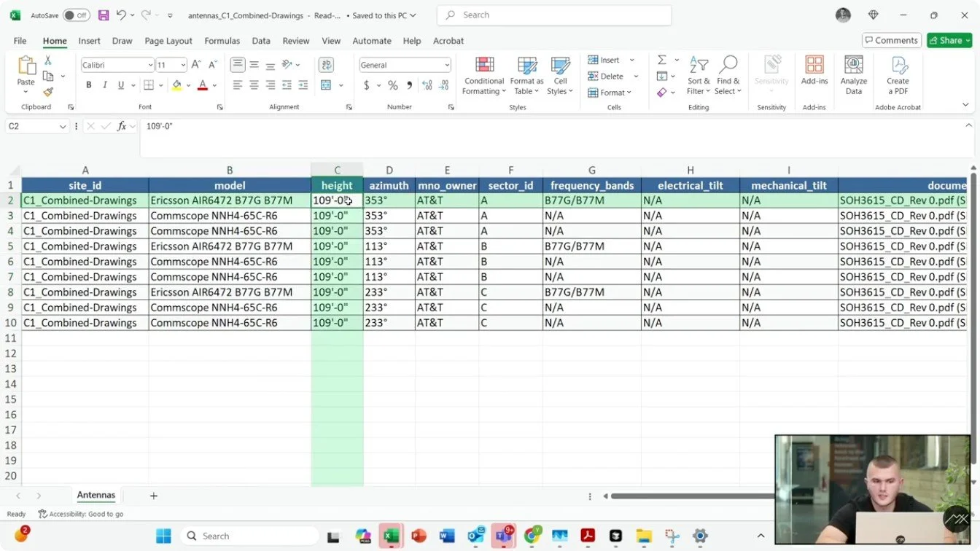Toggle Underline formatting
This screenshot has width=980, height=551.
[121, 85]
